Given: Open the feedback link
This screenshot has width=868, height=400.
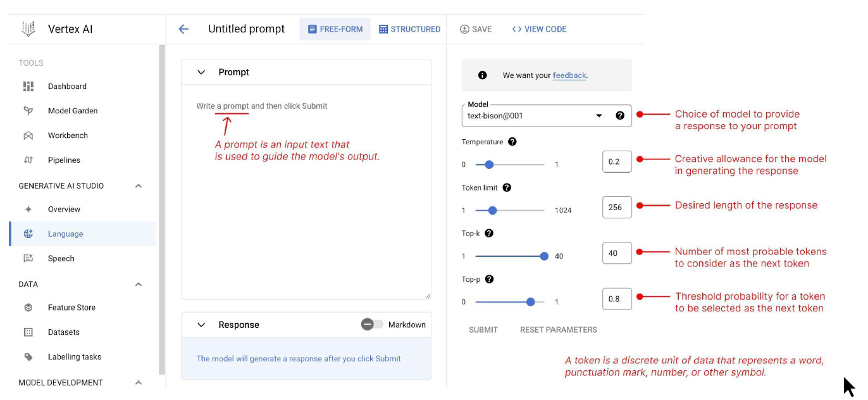Looking at the screenshot, I should click(x=569, y=75).
